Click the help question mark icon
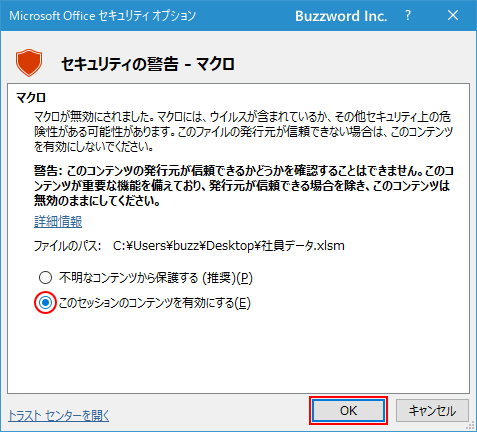 click(x=408, y=15)
